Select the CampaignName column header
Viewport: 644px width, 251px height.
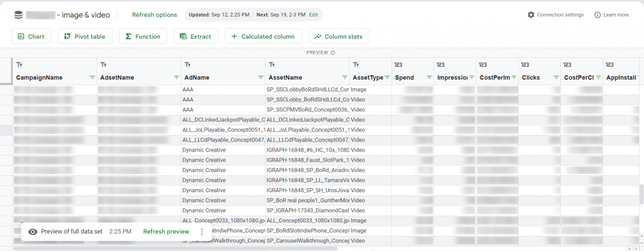tap(39, 78)
